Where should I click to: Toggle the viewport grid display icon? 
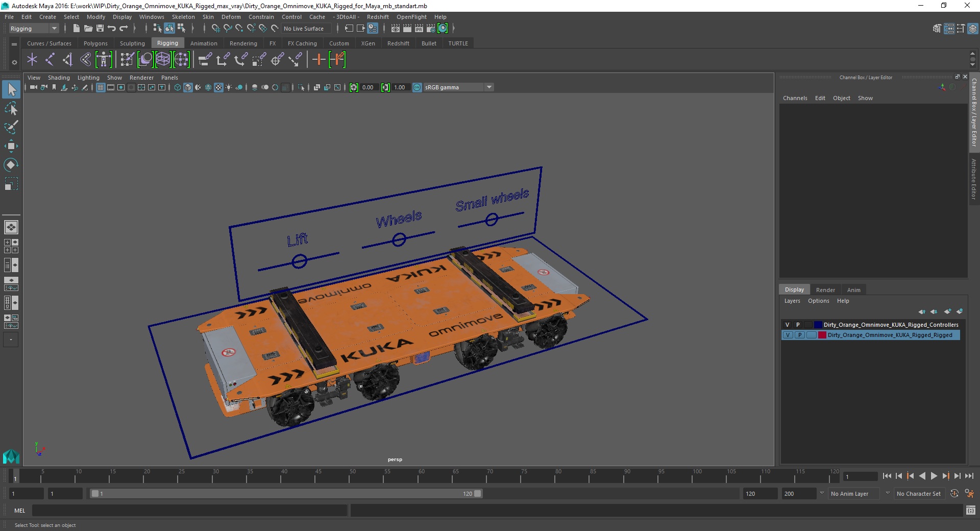coord(101,88)
